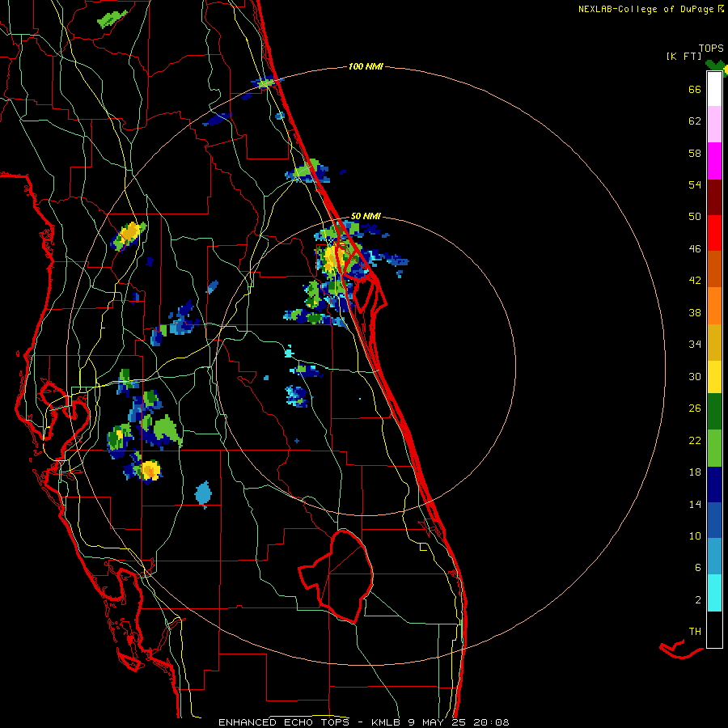Click the 'TOPS' legend heading
728x728 pixels.
pyautogui.click(x=711, y=49)
